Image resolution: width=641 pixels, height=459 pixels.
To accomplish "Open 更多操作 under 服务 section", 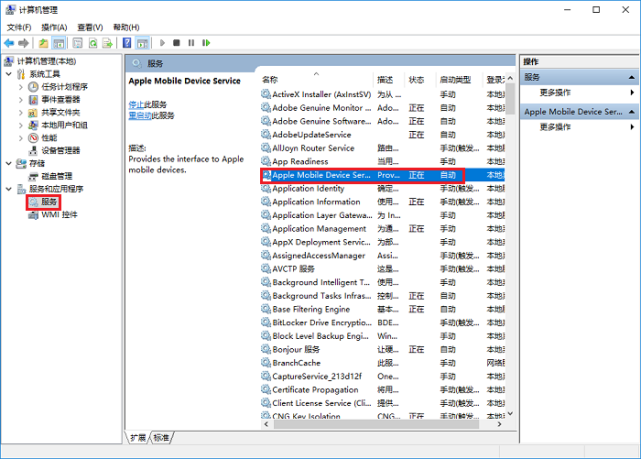I will (555, 93).
